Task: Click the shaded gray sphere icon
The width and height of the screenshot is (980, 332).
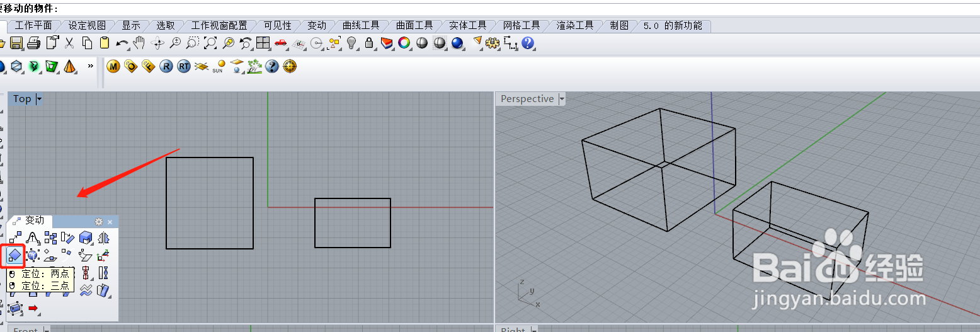Action: [422, 43]
